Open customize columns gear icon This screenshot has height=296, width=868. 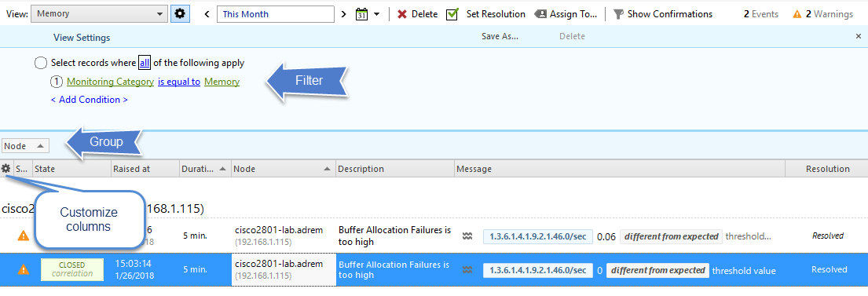pos(6,169)
